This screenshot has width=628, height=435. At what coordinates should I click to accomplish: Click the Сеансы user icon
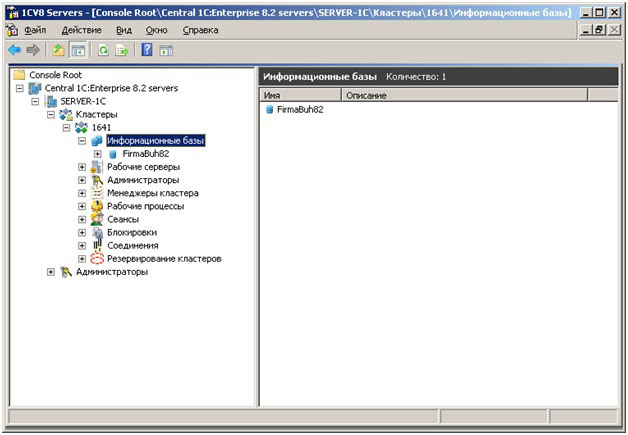[x=97, y=220]
